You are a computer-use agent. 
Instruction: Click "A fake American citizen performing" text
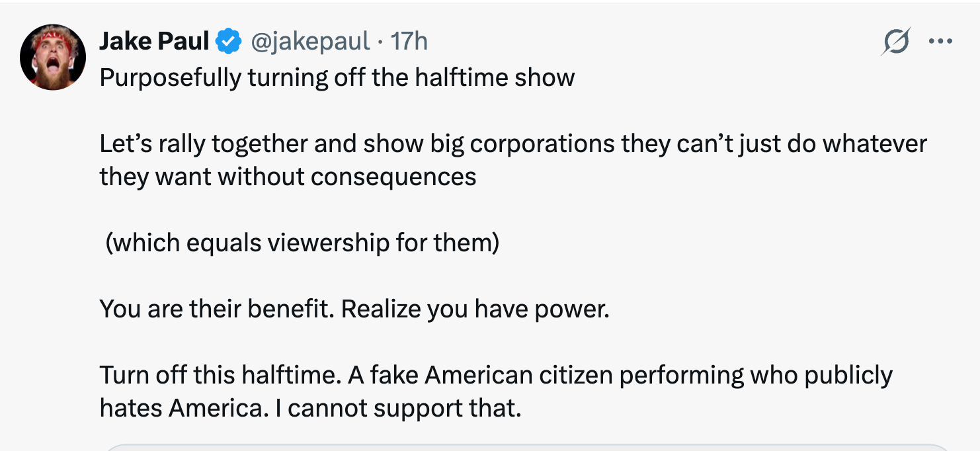(x=548, y=375)
